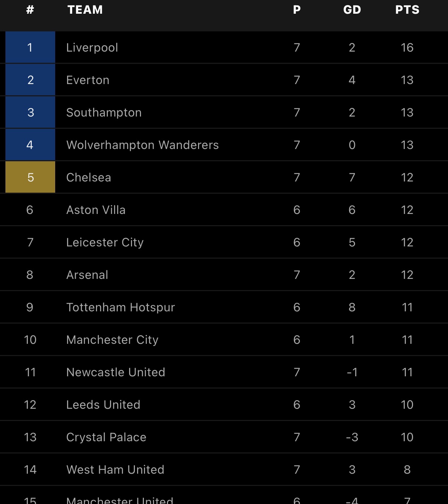Open the Chelsea team entry

(x=224, y=177)
